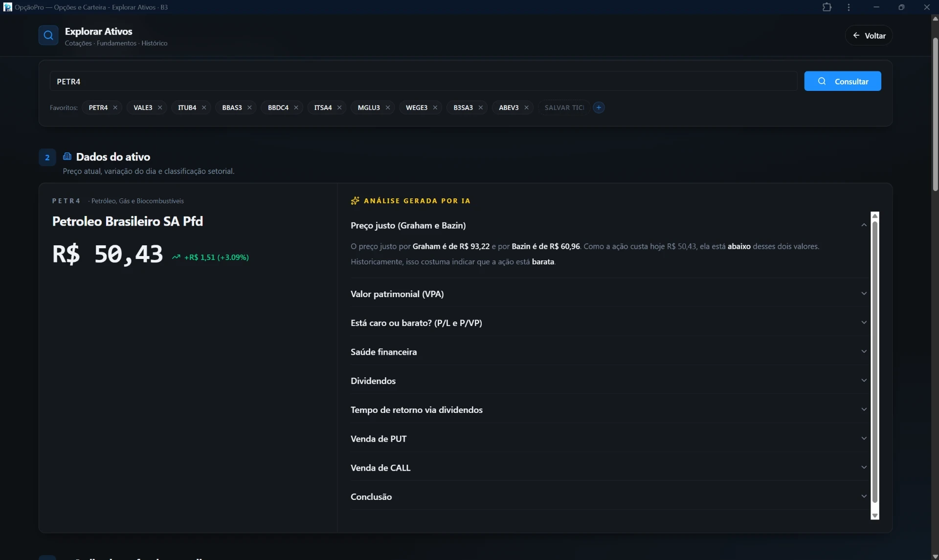
Task: Select ITSA4 favorite chip
Action: tap(323, 108)
